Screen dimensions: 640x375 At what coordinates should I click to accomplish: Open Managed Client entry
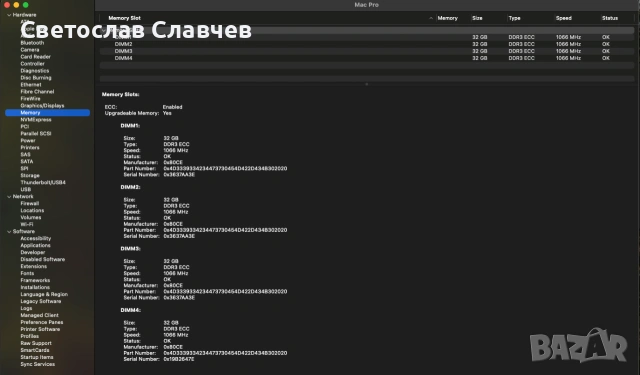[39, 315]
